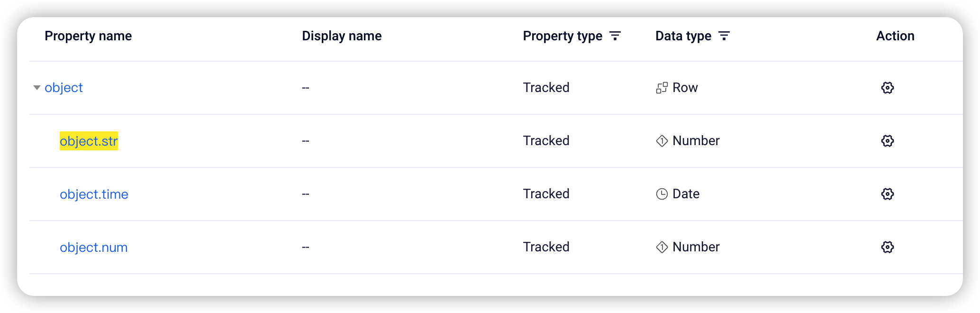This screenshot has width=980, height=313.
Task: Open settings gear for object.time row
Action: 887,194
